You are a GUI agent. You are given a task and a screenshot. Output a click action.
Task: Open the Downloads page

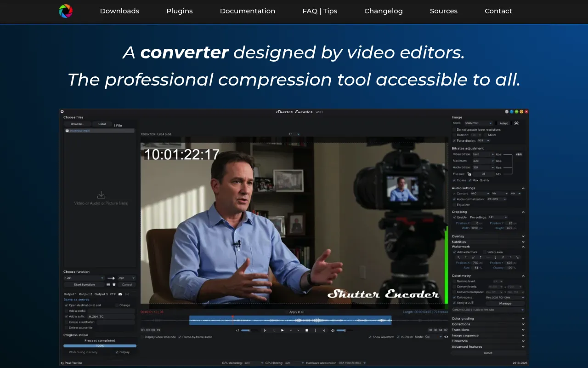point(119,11)
